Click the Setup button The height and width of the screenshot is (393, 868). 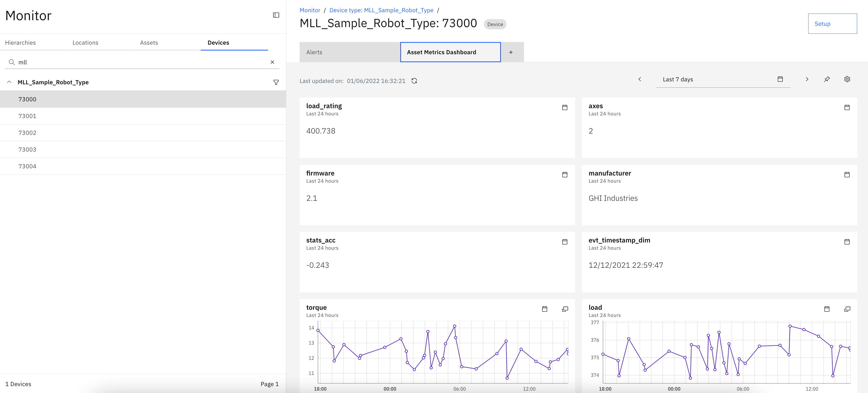point(832,24)
